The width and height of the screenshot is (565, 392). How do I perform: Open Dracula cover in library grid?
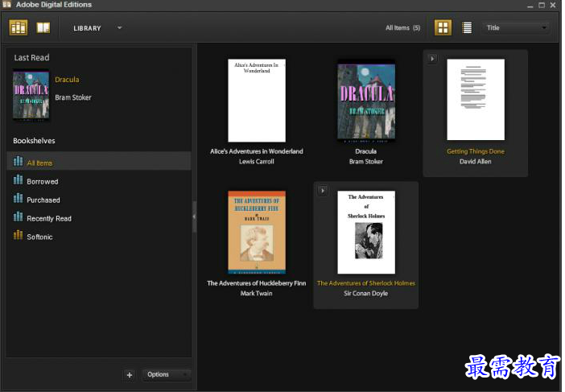pos(366,101)
